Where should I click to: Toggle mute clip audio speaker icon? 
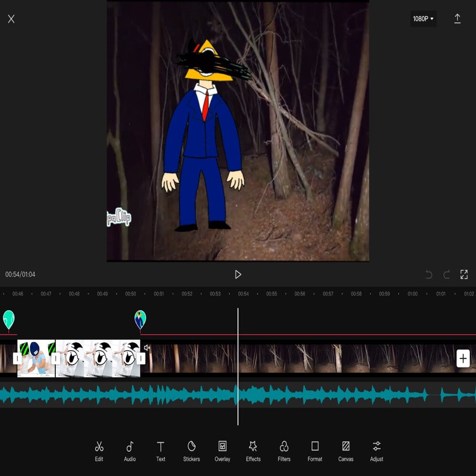tap(147, 348)
